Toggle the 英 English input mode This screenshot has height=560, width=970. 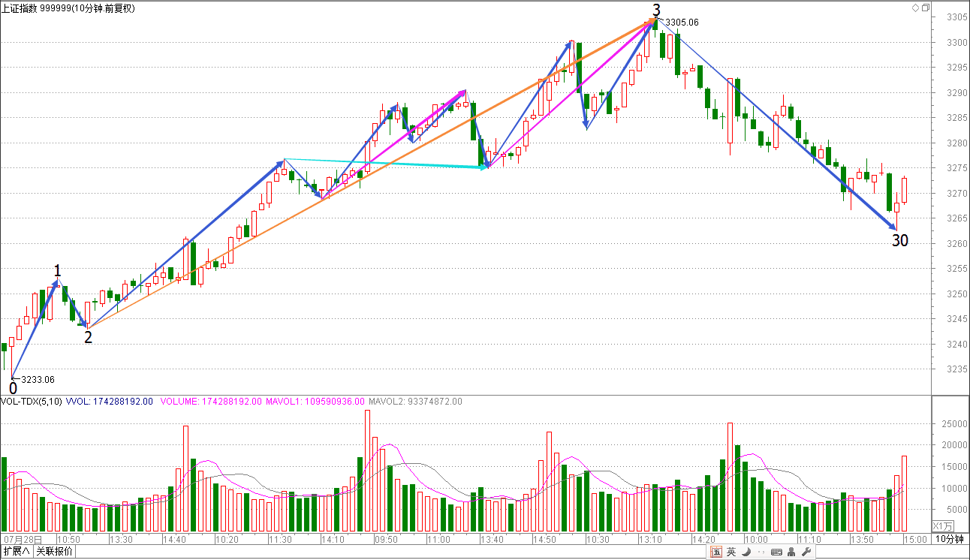click(731, 552)
